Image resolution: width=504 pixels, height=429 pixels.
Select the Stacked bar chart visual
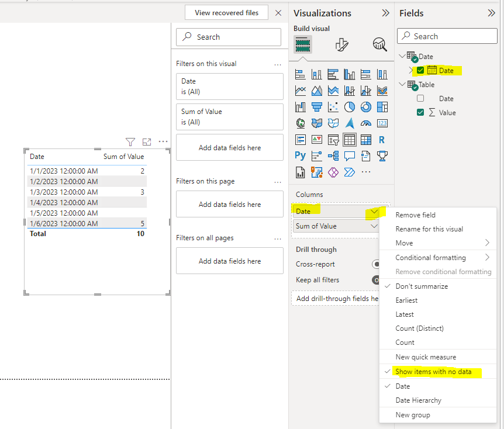click(x=300, y=74)
